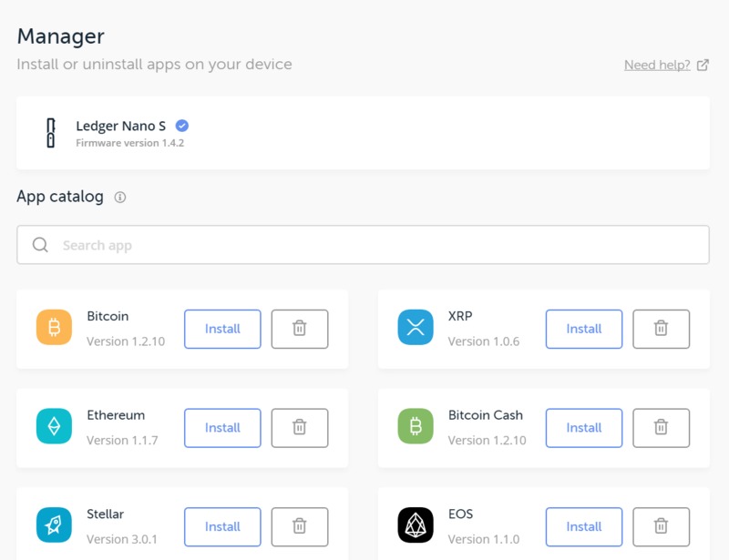Click the Ethereum trash can icon
Image resolution: width=729 pixels, height=560 pixels.
(x=300, y=428)
